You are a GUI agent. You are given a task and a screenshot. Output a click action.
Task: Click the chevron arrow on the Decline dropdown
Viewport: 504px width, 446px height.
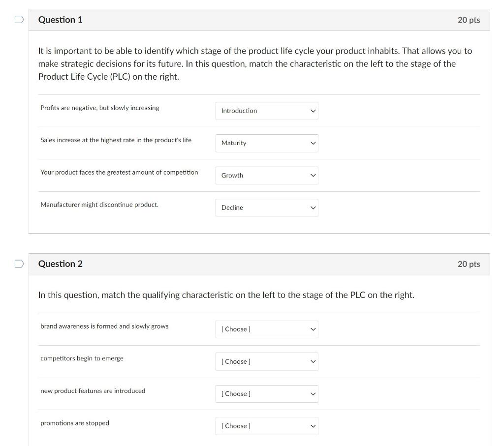point(313,208)
